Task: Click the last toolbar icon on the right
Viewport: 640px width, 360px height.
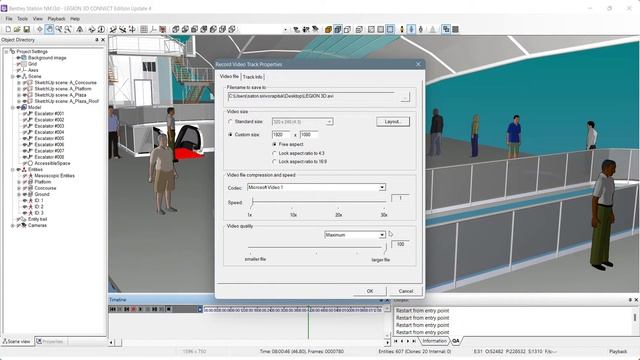Action: (x=456, y=29)
